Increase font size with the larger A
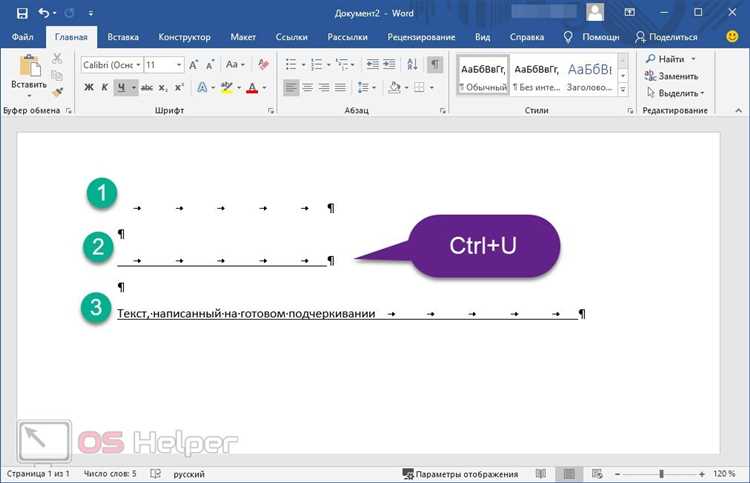Screen dimensions: 750x483 pos(193,65)
